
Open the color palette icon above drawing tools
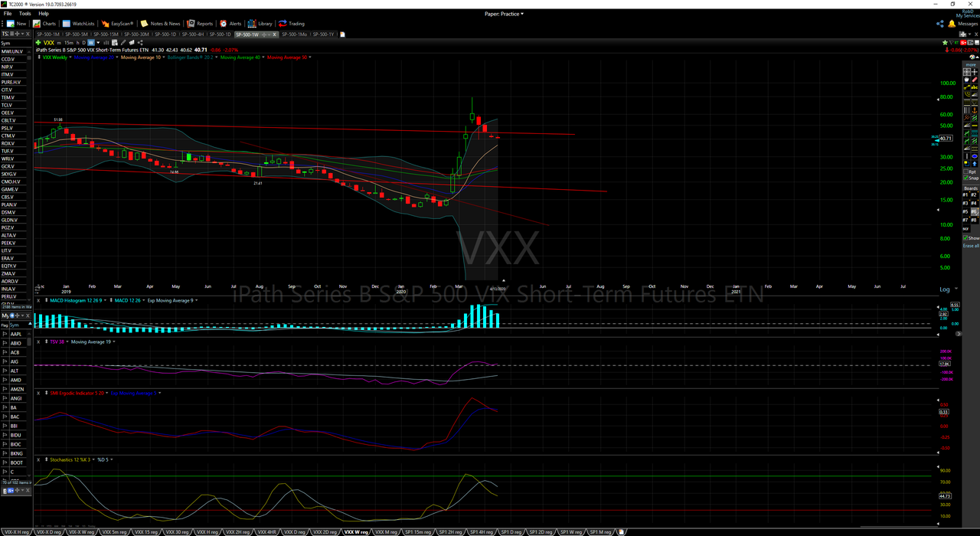pyautogui.click(x=972, y=57)
